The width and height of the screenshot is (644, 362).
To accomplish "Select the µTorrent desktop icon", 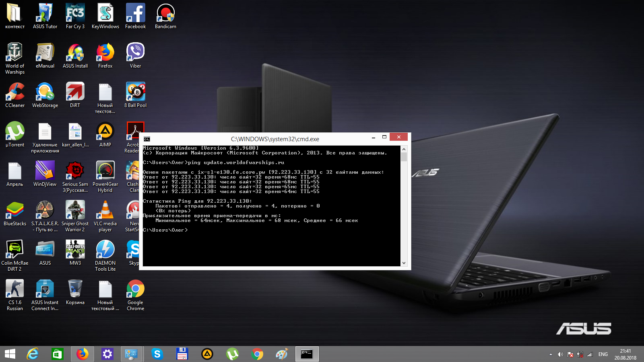I will point(15,134).
